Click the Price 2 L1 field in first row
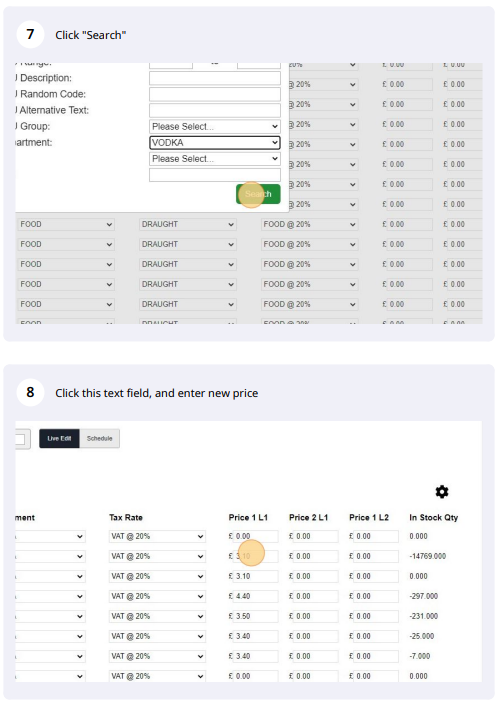 point(316,537)
